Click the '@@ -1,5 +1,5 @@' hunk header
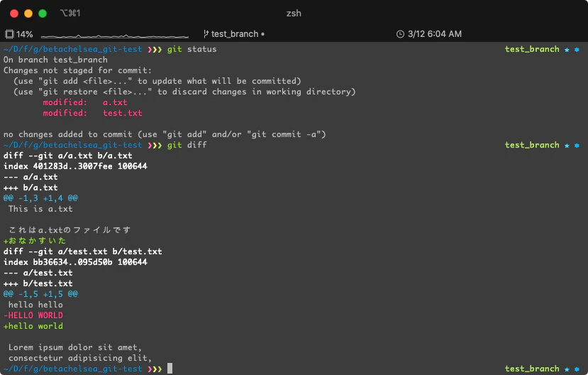The height and width of the screenshot is (375, 588). click(40, 294)
